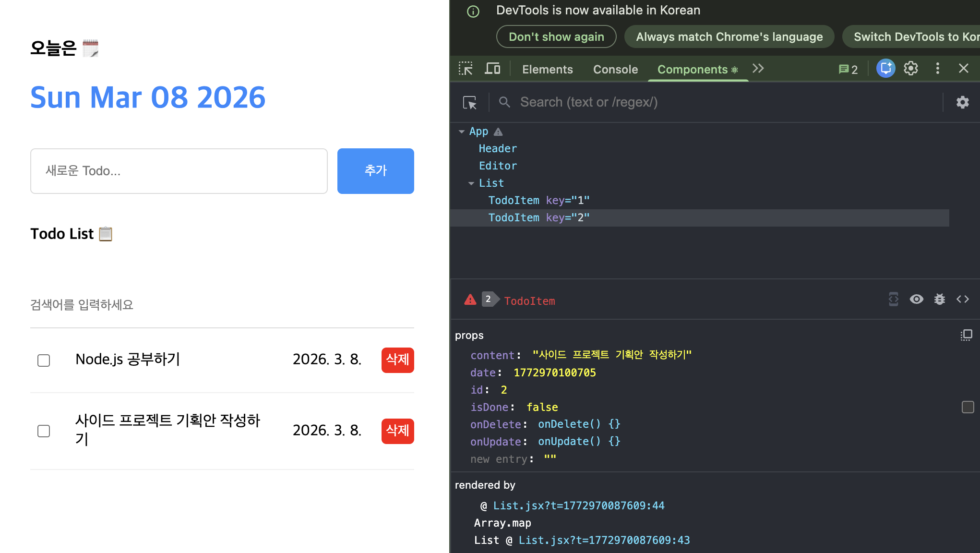The height and width of the screenshot is (553, 980).
Task: Click the log component data bug icon
Action: coord(939,300)
